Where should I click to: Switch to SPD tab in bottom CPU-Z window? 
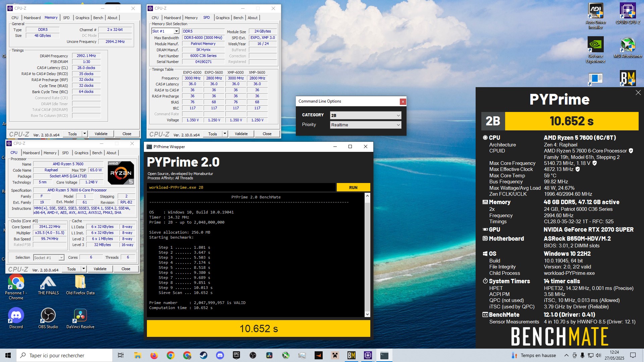[x=65, y=153]
